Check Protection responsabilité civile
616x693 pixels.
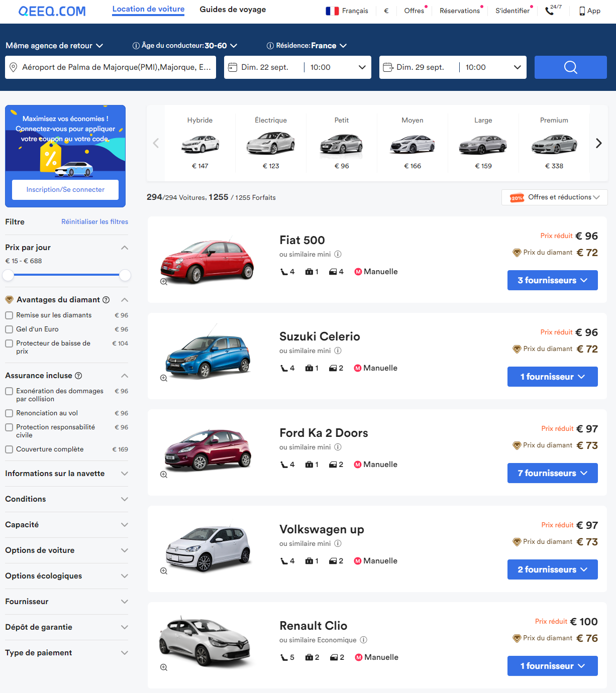(x=9, y=427)
